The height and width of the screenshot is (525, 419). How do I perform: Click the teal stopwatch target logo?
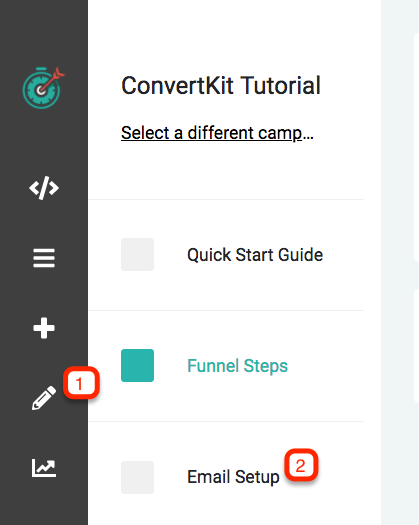tap(43, 88)
